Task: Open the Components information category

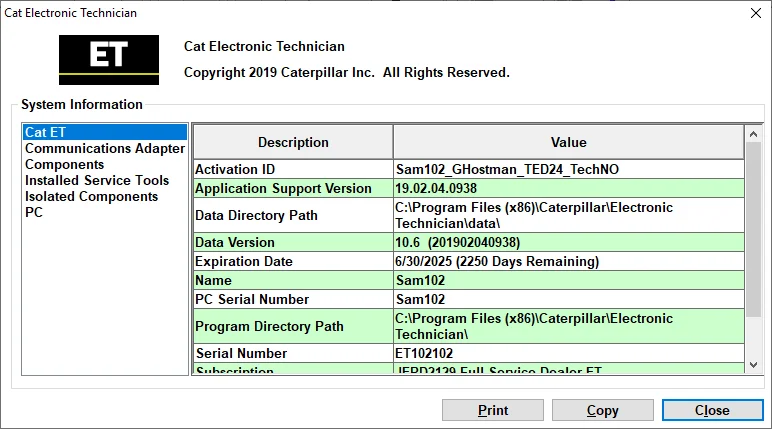Action: pyautogui.click(x=64, y=164)
